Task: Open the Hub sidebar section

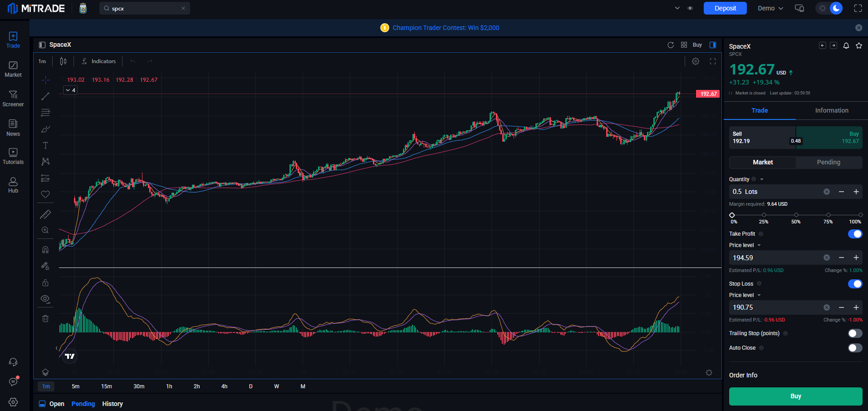Action: [13, 185]
